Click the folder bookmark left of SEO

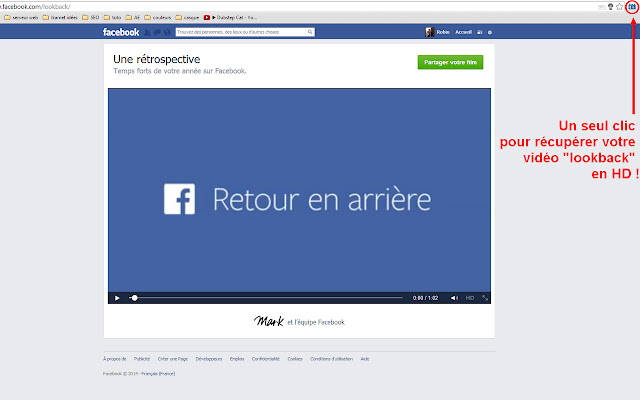tap(60, 18)
